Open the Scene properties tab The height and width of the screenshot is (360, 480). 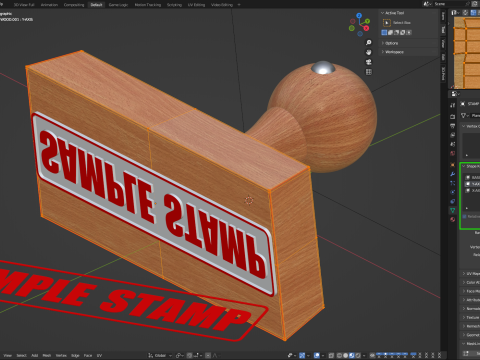point(452,144)
